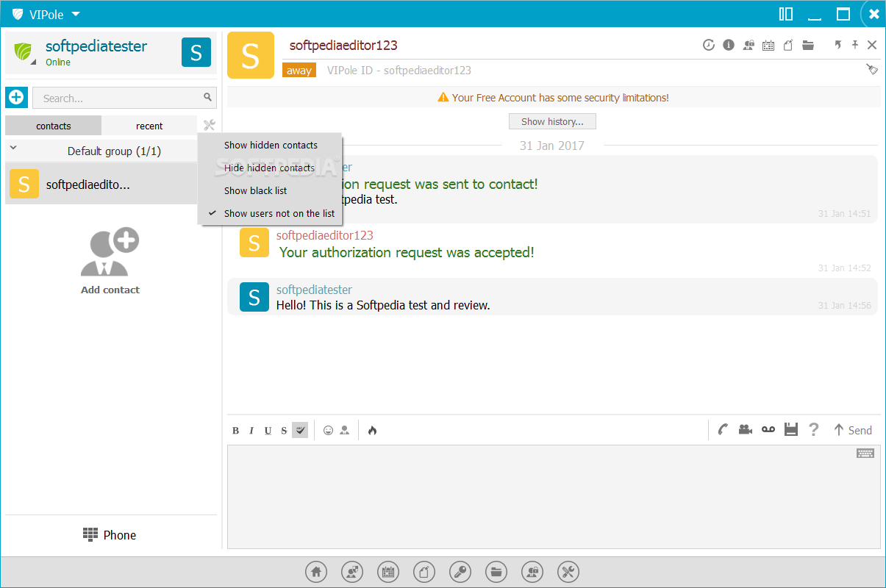Click the Show history button
The width and height of the screenshot is (886, 588).
pyautogui.click(x=552, y=121)
